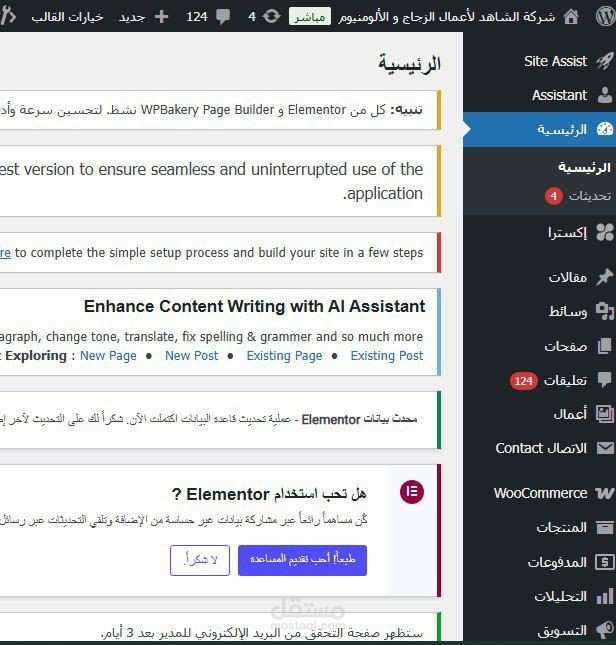Click the megaphone icon for التسويق

(605, 630)
